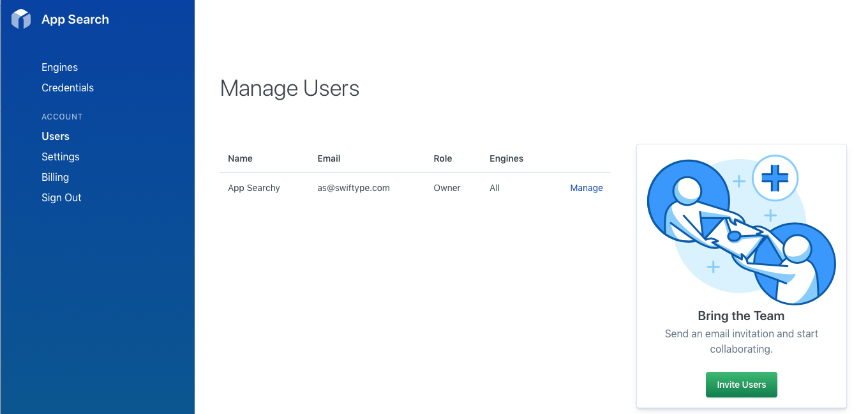The image size is (868, 414).
Task: Click the Account section header
Action: pos(62,116)
